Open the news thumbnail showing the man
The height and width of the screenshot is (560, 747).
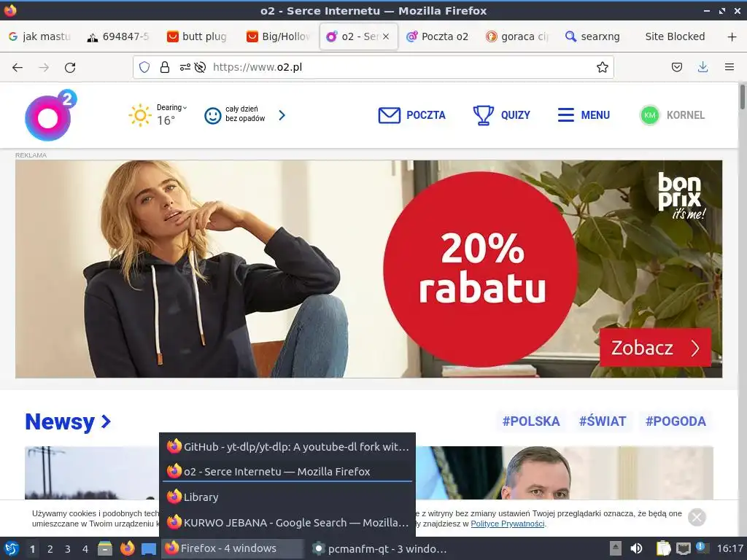pyautogui.click(x=565, y=472)
